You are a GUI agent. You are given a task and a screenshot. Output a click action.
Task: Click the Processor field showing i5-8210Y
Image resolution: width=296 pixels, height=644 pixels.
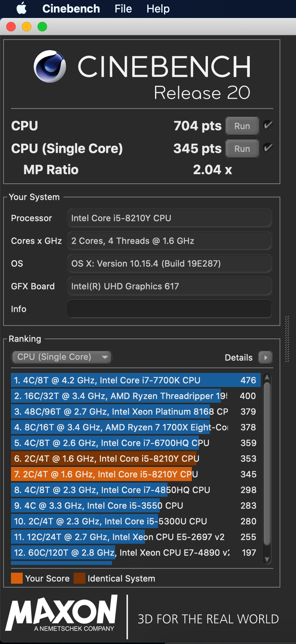(x=170, y=218)
